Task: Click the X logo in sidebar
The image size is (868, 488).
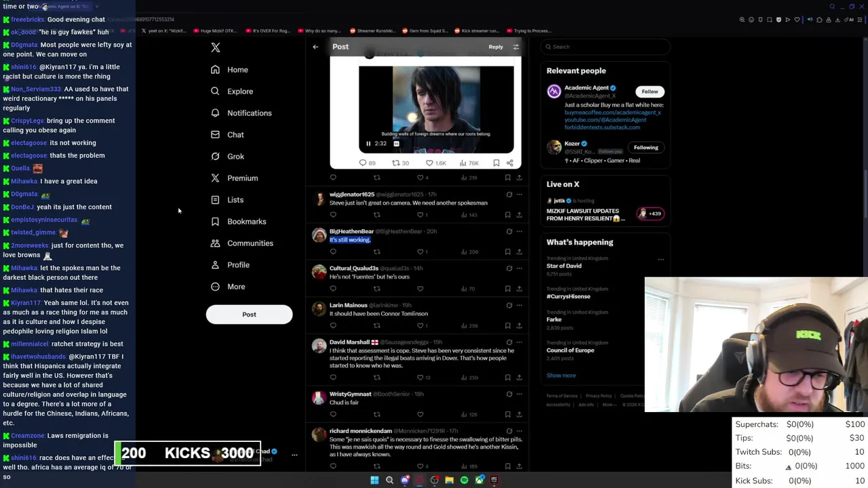Action: tap(216, 47)
